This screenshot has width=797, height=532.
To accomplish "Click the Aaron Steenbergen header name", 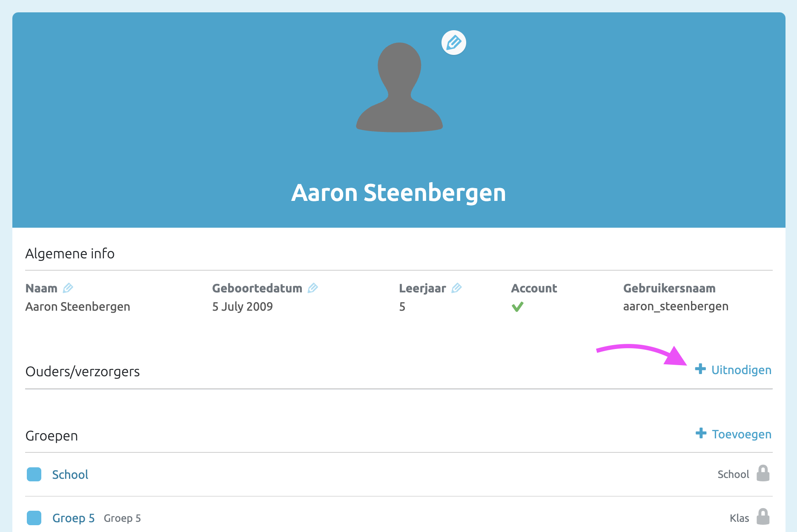I will (x=398, y=192).
